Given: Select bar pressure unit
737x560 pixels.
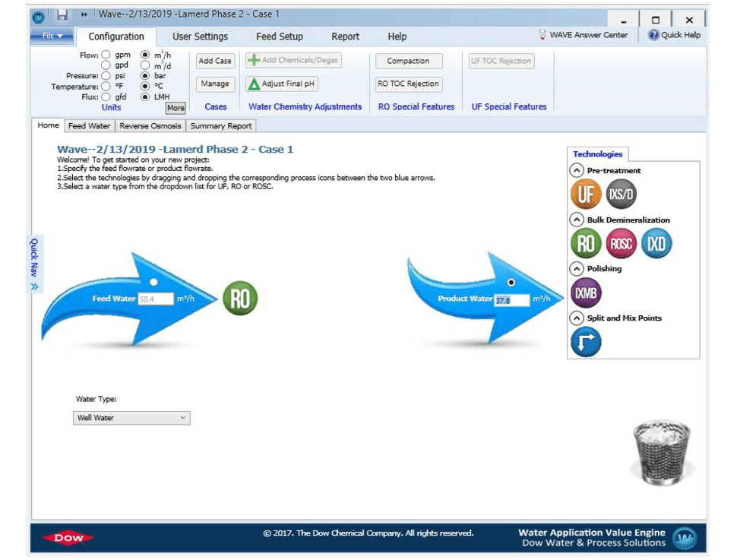Looking at the screenshot, I should pos(145,76).
